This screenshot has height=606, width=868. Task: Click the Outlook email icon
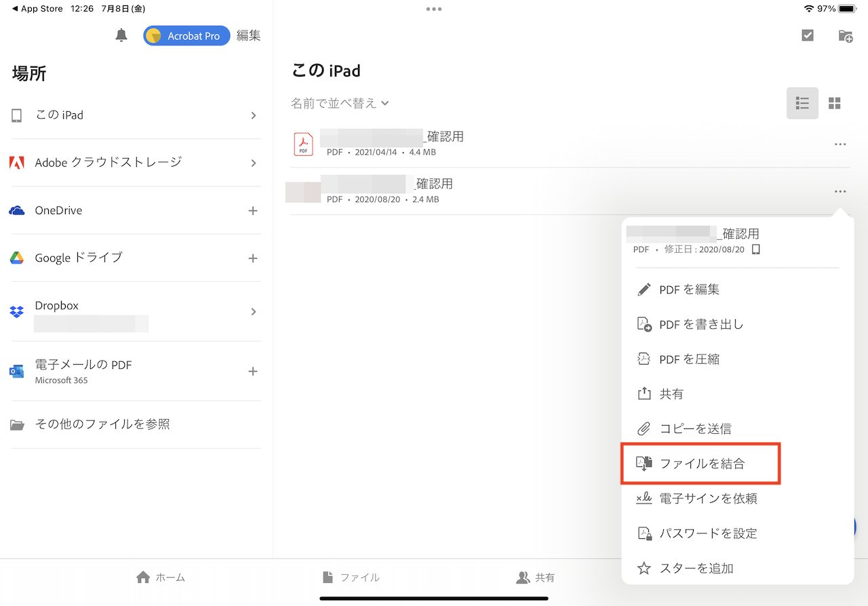coord(17,371)
